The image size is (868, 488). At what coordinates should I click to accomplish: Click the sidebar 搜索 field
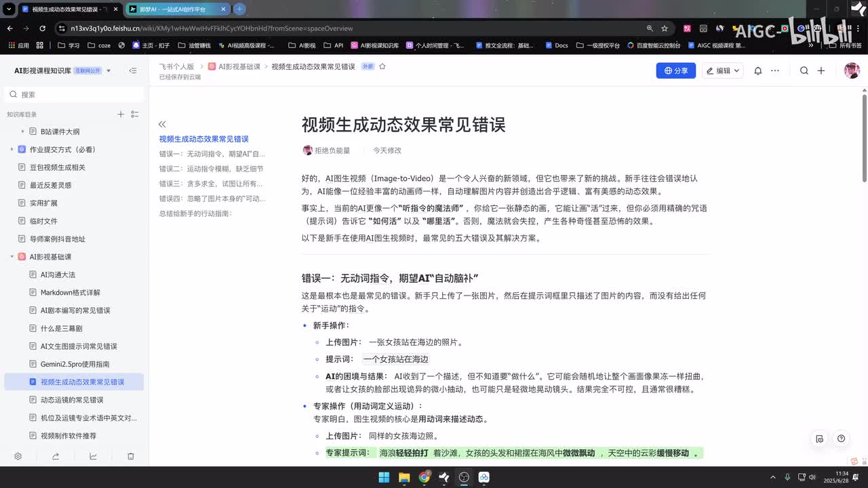tap(74, 94)
